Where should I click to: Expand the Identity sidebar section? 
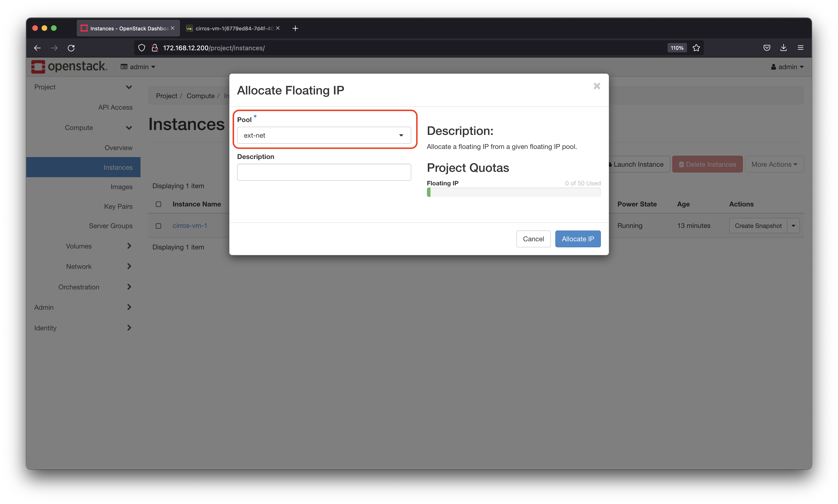[x=83, y=328]
